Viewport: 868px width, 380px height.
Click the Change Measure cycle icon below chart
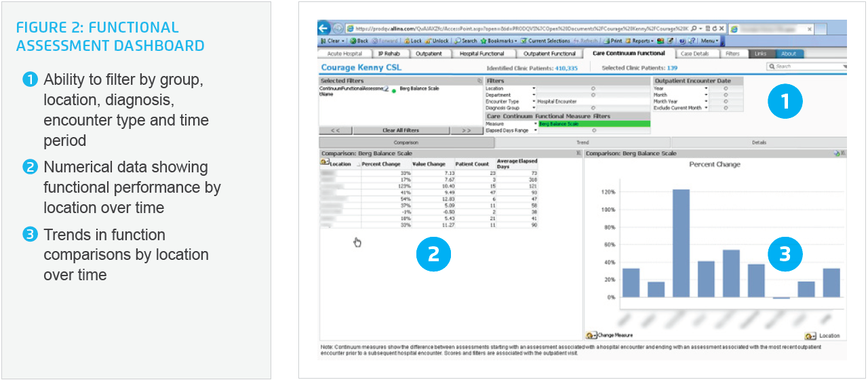coord(591,335)
